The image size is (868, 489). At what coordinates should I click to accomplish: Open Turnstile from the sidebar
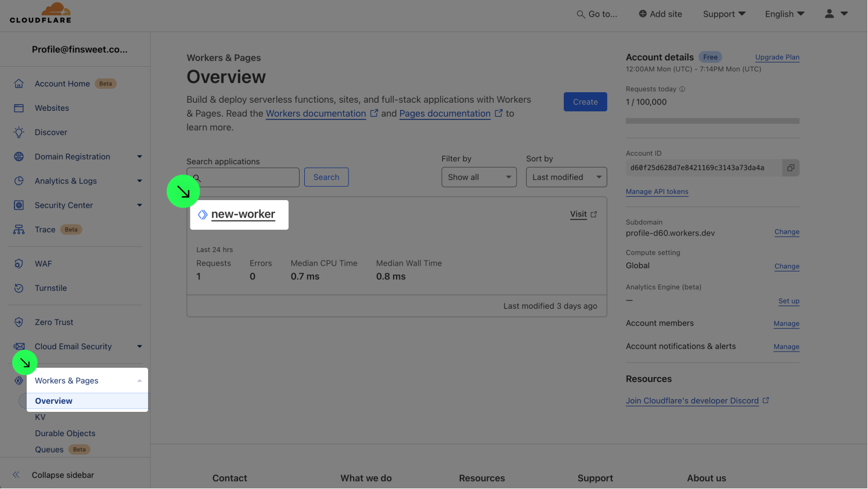tap(51, 288)
